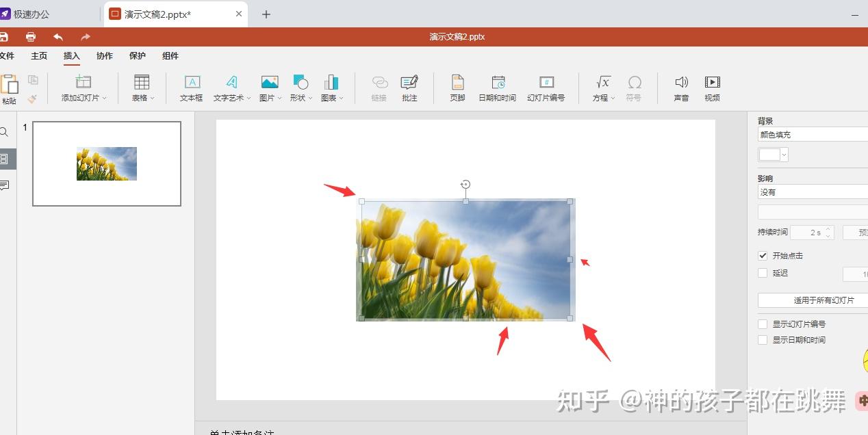Enable 显示日期和时间 checkbox
The height and width of the screenshot is (435, 868).
pos(763,340)
